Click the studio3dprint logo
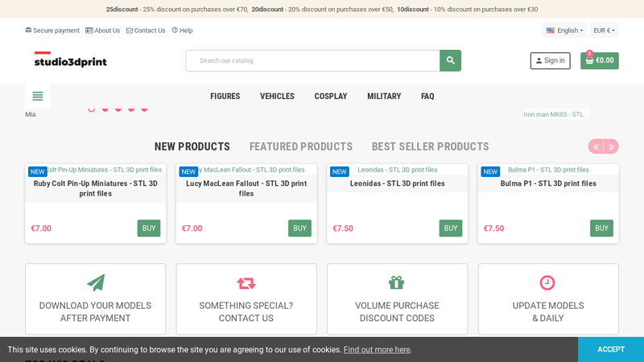 click(70, 59)
